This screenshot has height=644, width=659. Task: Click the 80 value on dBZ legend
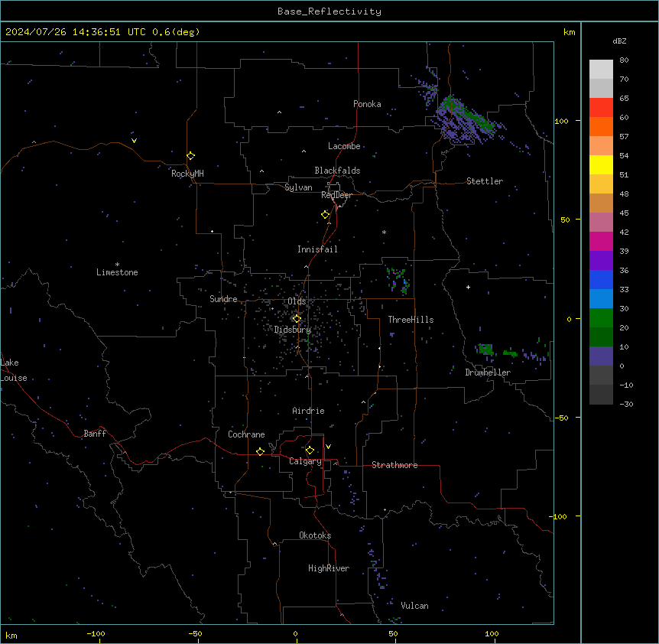click(x=624, y=60)
